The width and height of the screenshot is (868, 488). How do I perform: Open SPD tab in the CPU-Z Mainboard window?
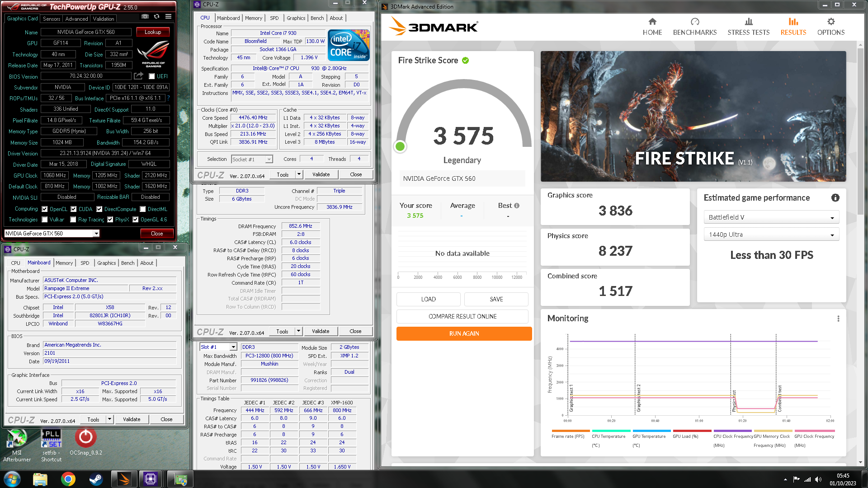tap(85, 263)
